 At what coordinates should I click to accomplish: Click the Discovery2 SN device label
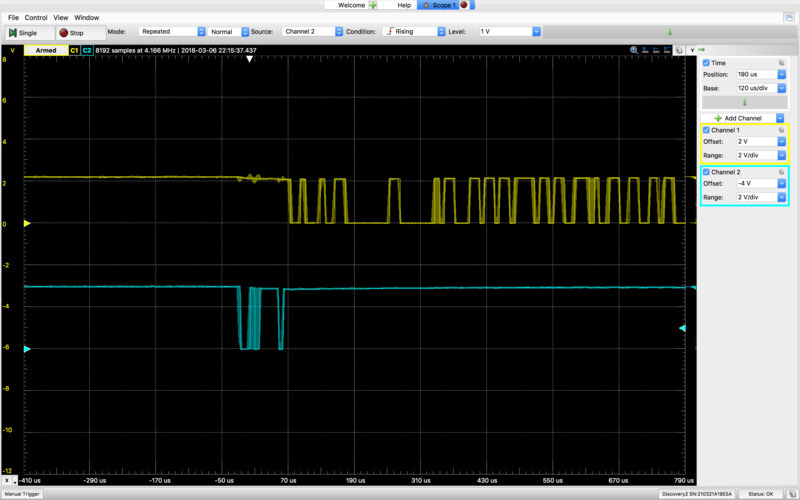pyautogui.click(x=696, y=494)
